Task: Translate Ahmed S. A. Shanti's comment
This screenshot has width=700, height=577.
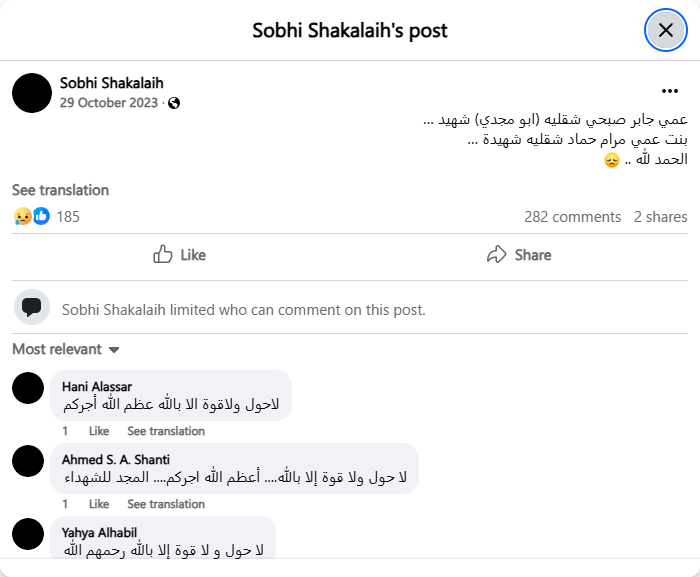Action: click(166, 504)
